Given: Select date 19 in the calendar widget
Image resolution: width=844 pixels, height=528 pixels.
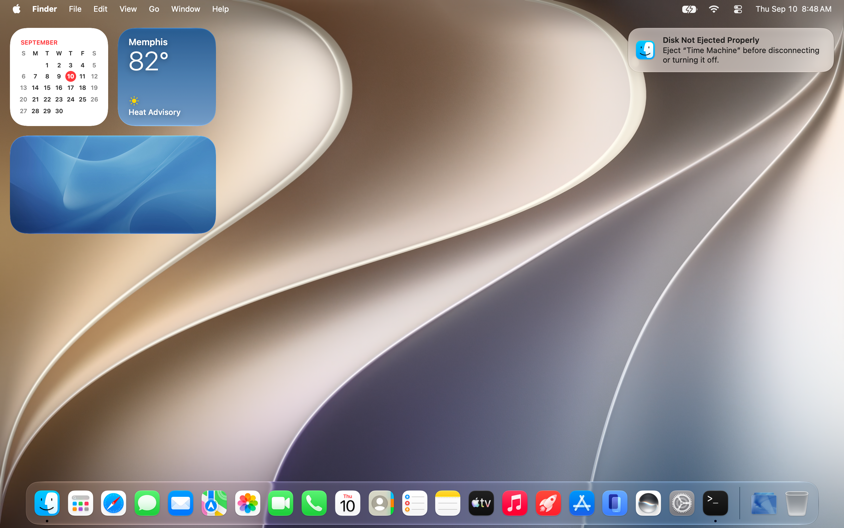Looking at the screenshot, I should coord(94,88).
